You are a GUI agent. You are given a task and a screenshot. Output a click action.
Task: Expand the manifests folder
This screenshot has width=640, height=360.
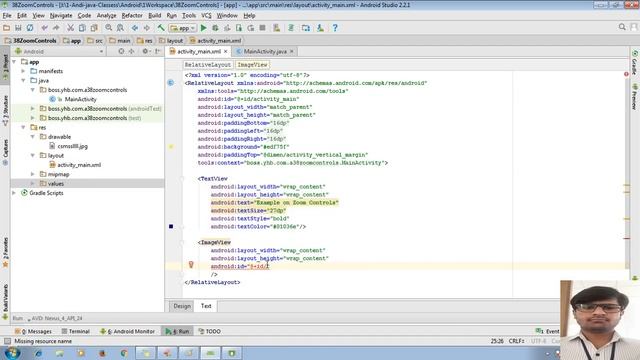coord(24,71)
